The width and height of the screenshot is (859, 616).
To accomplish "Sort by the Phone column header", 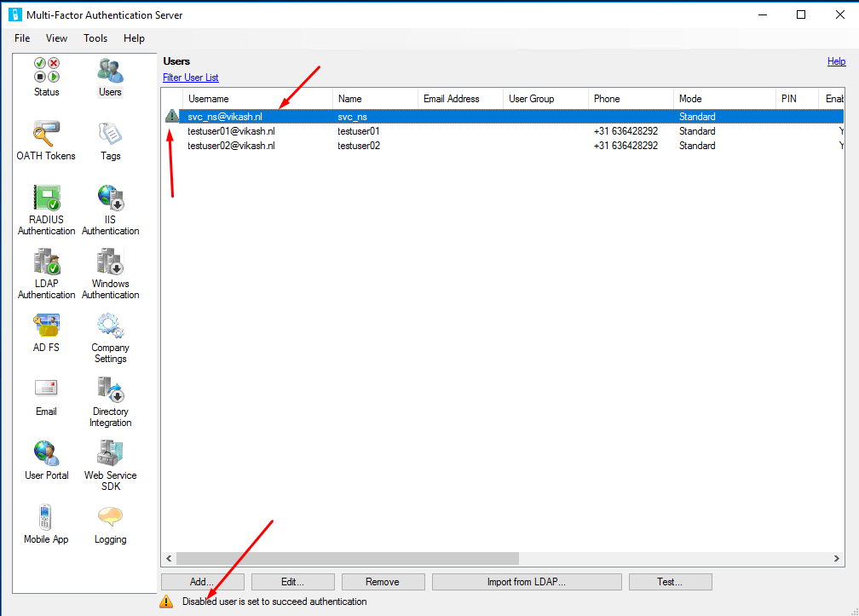I will pos(631,99).
